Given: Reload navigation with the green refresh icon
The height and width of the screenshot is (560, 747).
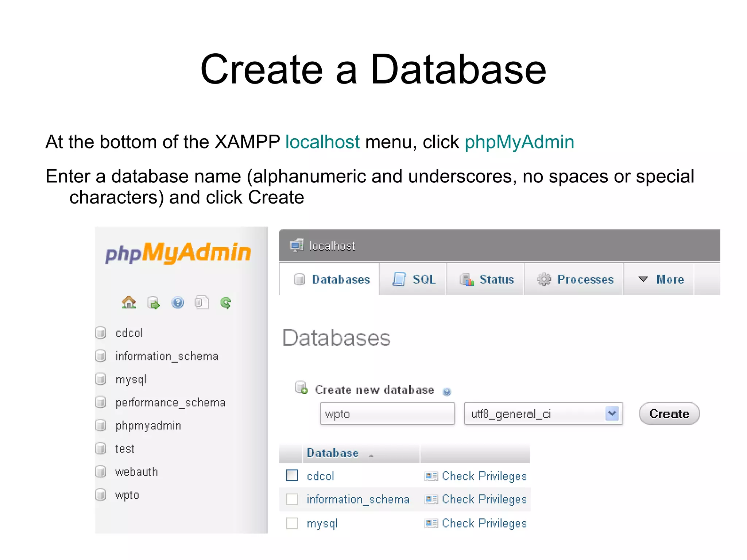Looking at the screenshot, I should pyautogui.click(x=226, y=303).
